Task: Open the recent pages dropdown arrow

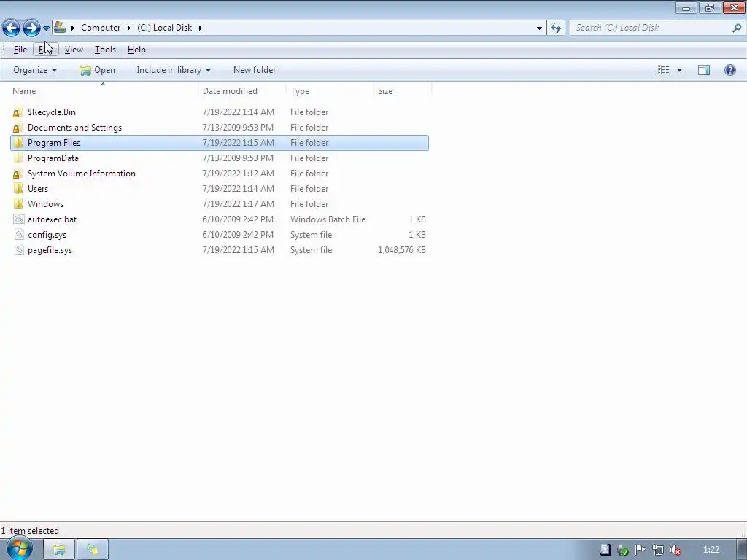Action: point(46,28)
